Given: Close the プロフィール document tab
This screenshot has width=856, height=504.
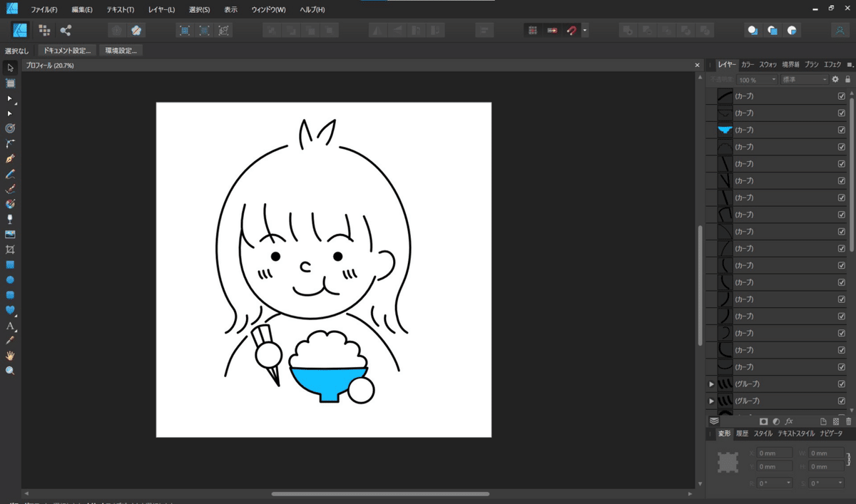Looking at the screenshot, I should point(698,65).
